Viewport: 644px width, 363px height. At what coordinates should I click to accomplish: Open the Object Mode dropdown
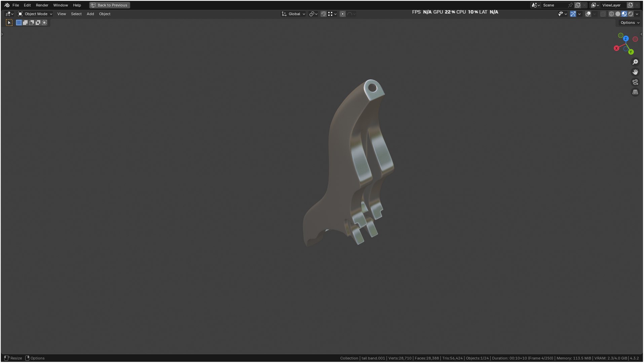pyautogui.click(x=35, y=14)
